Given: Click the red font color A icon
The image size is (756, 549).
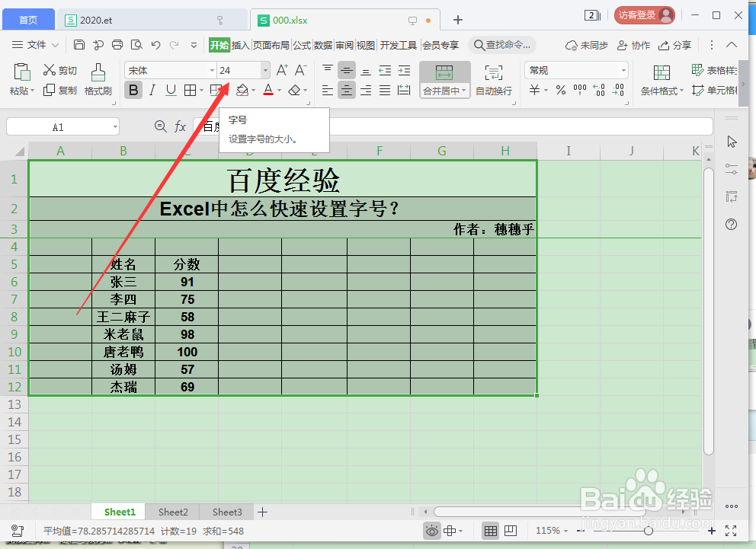Looking at the screenshot, I should point(268,90).
